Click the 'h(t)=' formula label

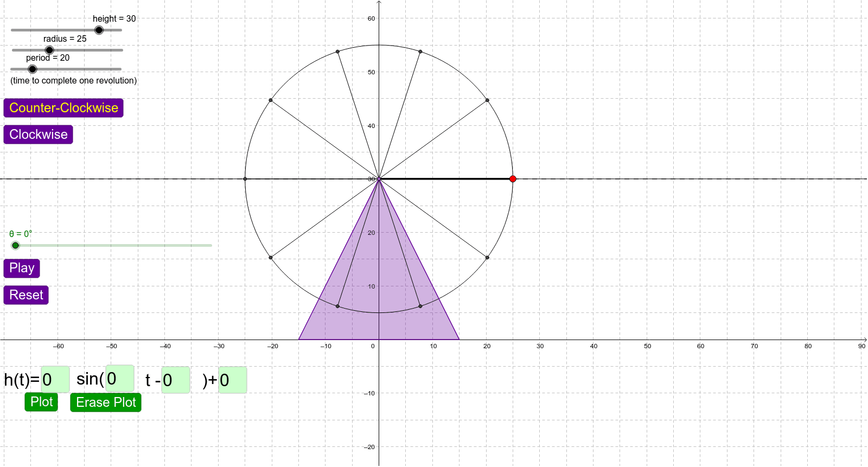tap(22, 380)
